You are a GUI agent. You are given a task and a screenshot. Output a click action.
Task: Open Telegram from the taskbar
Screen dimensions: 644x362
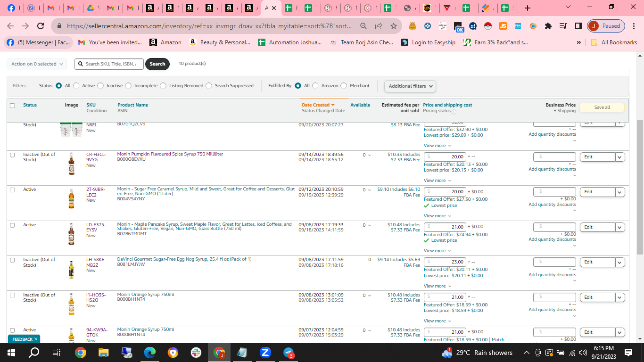coord(289,353)
